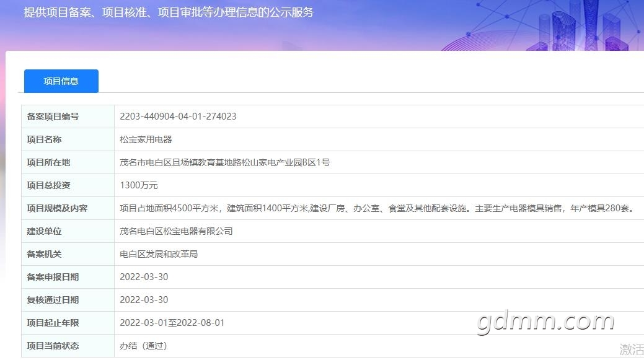Viewport: 644px width, 360px height.
Task: Click the 备案项目编号 label cell
Action: click(x=68, y=116)
